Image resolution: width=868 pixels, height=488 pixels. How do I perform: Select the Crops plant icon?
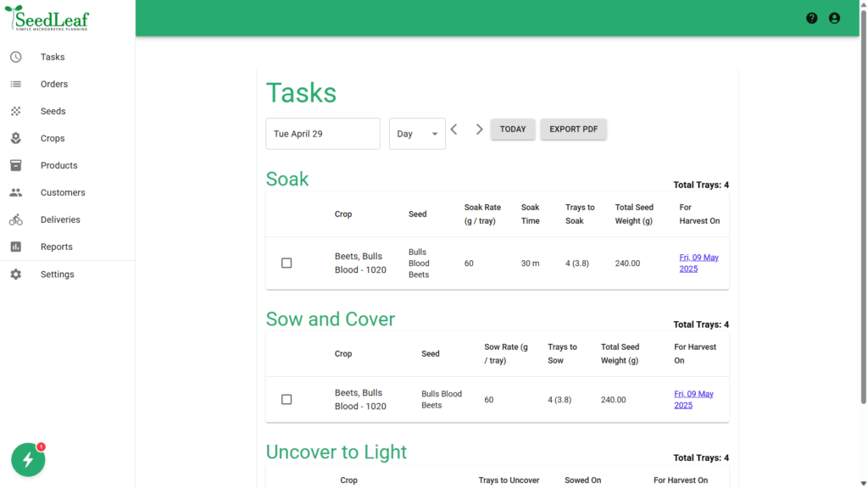point(16,138)
